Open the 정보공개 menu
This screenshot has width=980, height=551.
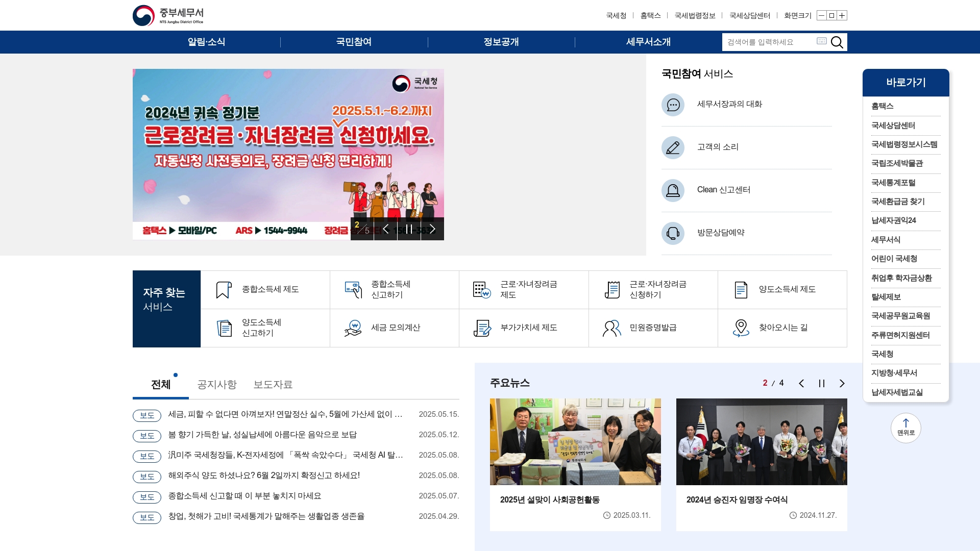(501, 42)
